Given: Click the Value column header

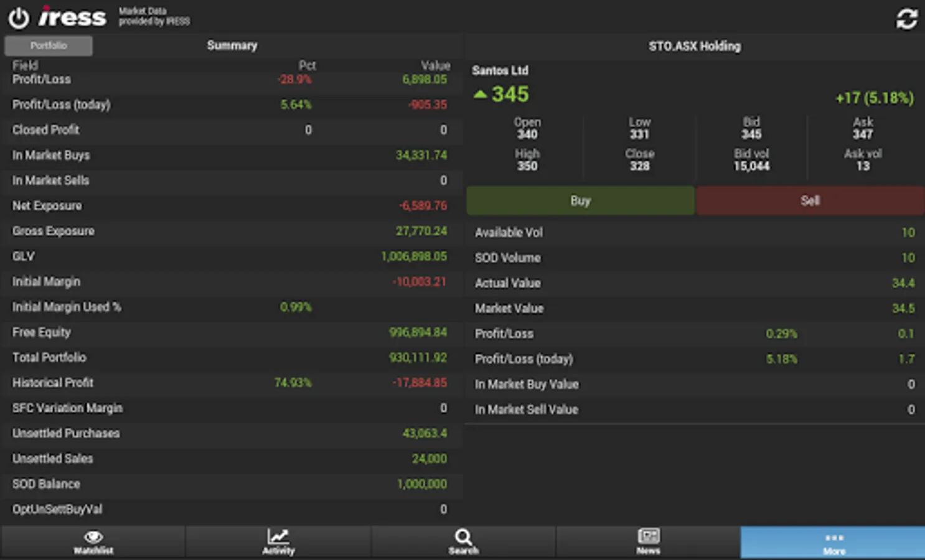Looking at the screenshot, I should 435,65.
